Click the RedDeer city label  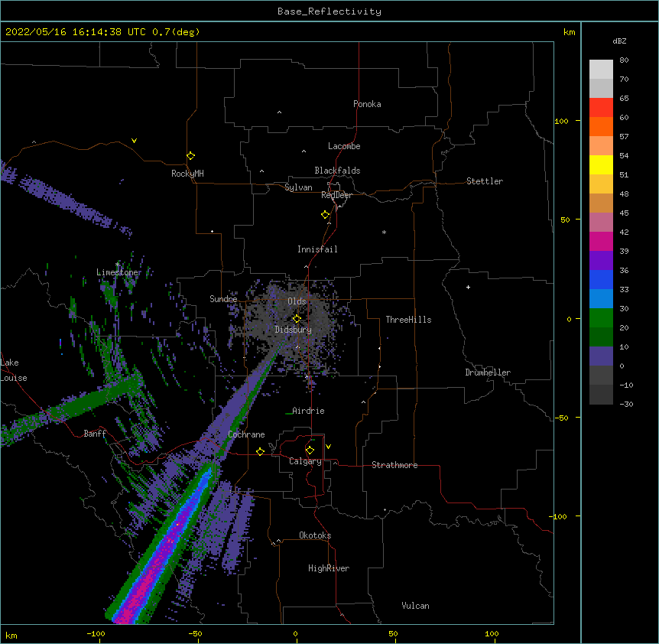(336, 195)
